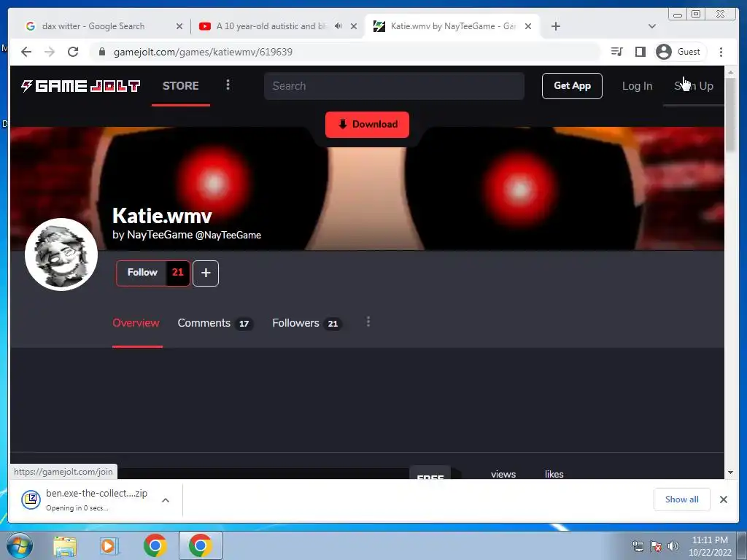
Task: Mute the YouTube tab audio icon
Action: point(338,26)
